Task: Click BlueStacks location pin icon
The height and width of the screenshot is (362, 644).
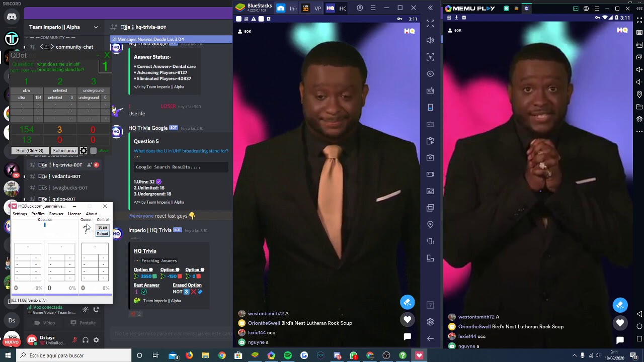Action: pyautogui.click(x=430, y=225)
